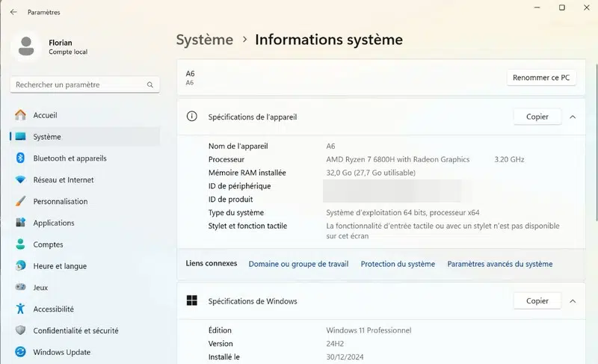Open the Jeux sidebar entry
Screen dimensions: 598x364
pos(40,288)
